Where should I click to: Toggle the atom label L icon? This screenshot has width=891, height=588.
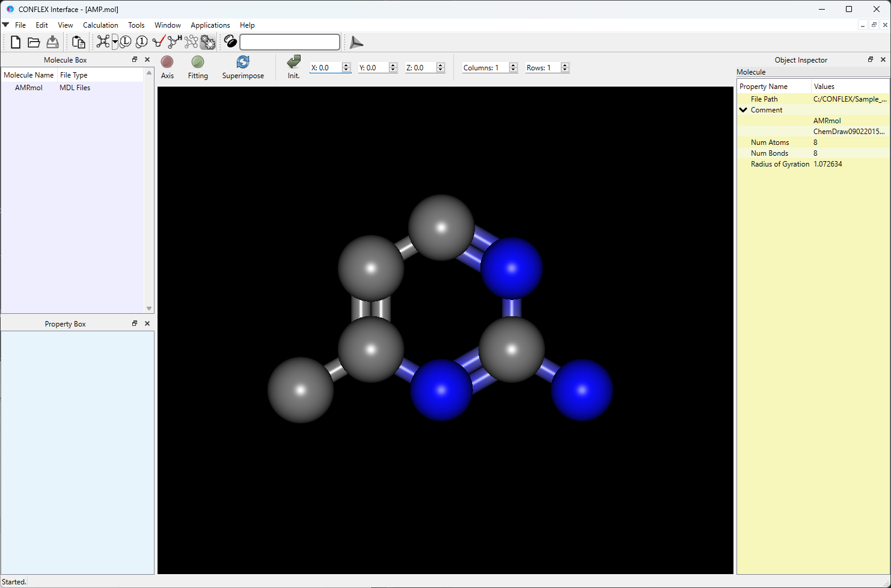pos(126,42)
